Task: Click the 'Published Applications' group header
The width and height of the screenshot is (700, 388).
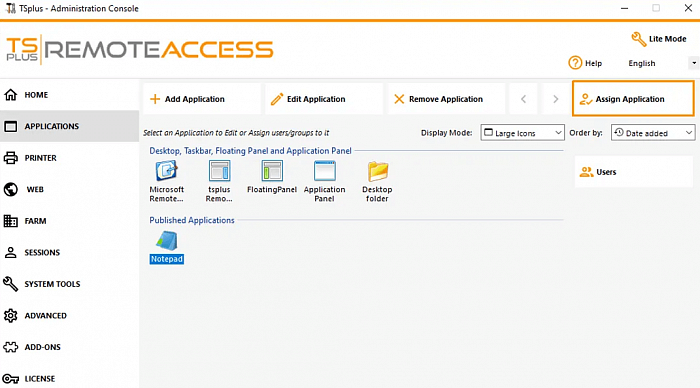Action: pos(192,220)
